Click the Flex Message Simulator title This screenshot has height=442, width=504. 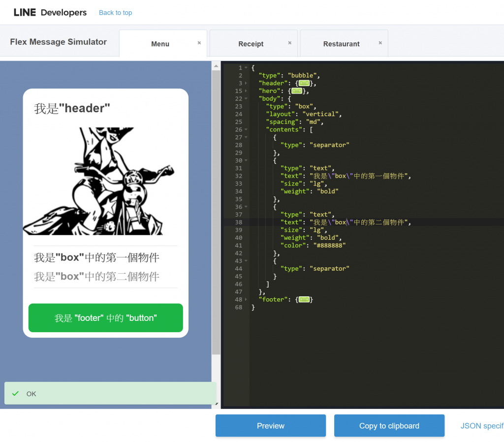58,42
